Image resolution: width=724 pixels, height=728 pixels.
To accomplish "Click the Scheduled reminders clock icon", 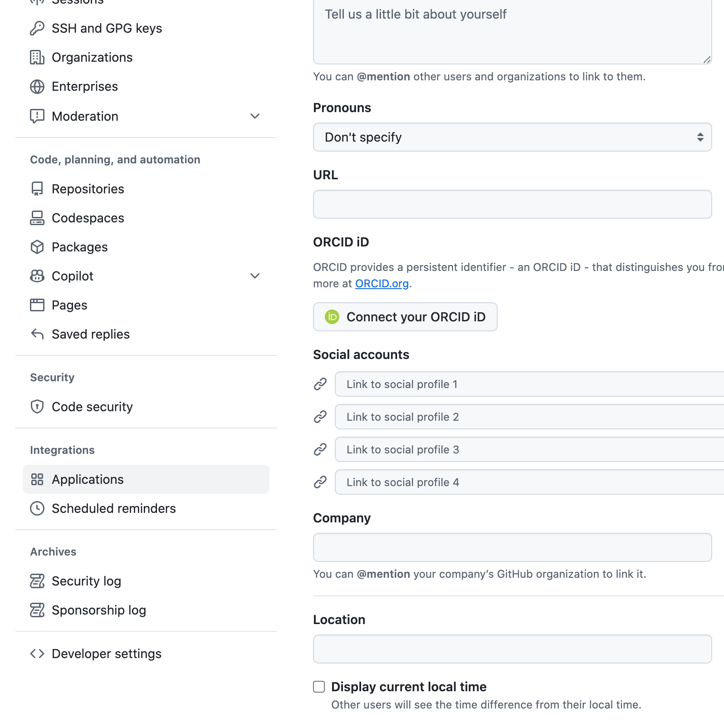I will point(37,508).
